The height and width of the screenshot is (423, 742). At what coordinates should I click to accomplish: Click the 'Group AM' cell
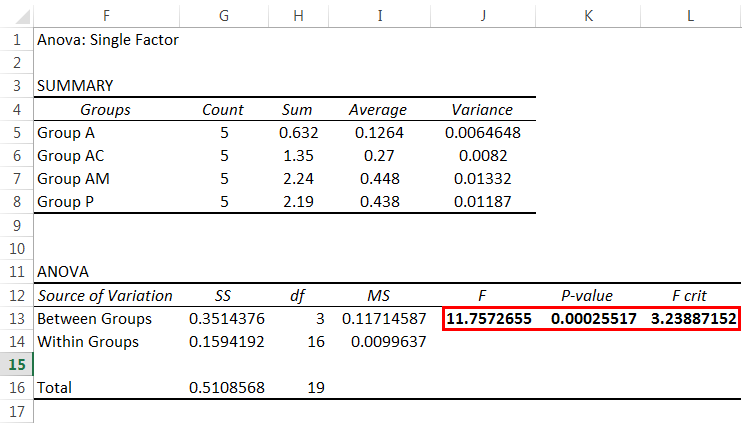point(73,179)
